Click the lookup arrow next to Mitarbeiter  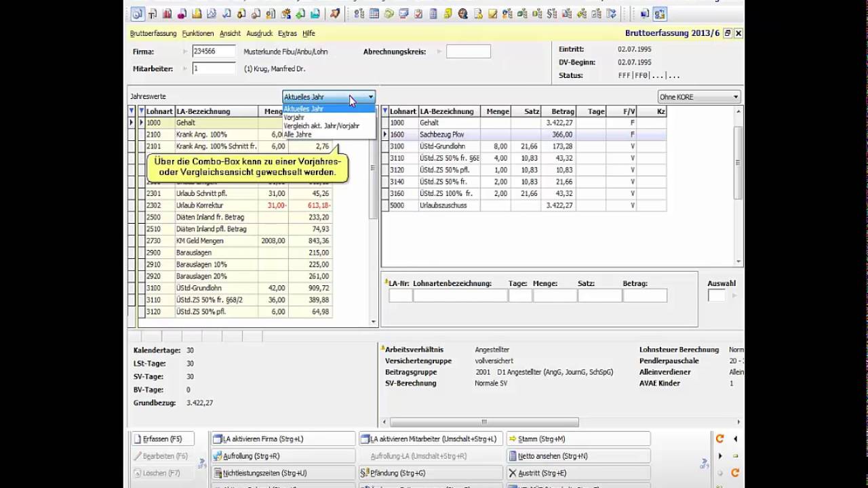tap(185, 68)
